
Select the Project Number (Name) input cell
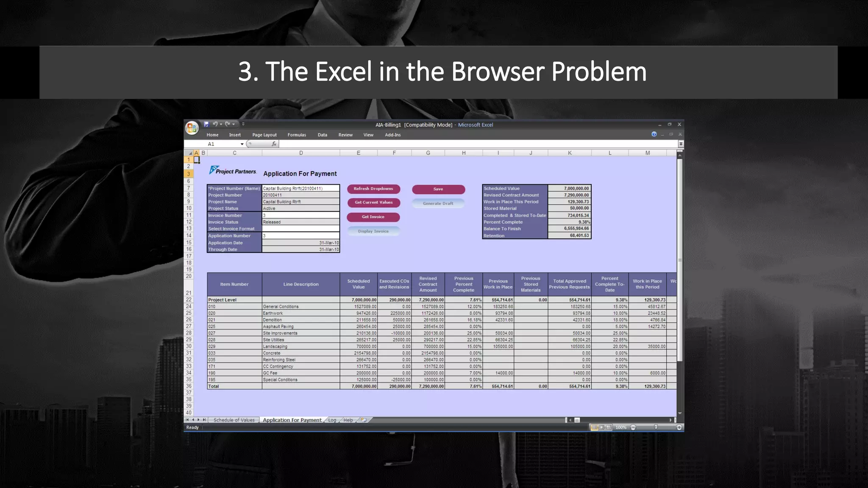click(300, 189)
